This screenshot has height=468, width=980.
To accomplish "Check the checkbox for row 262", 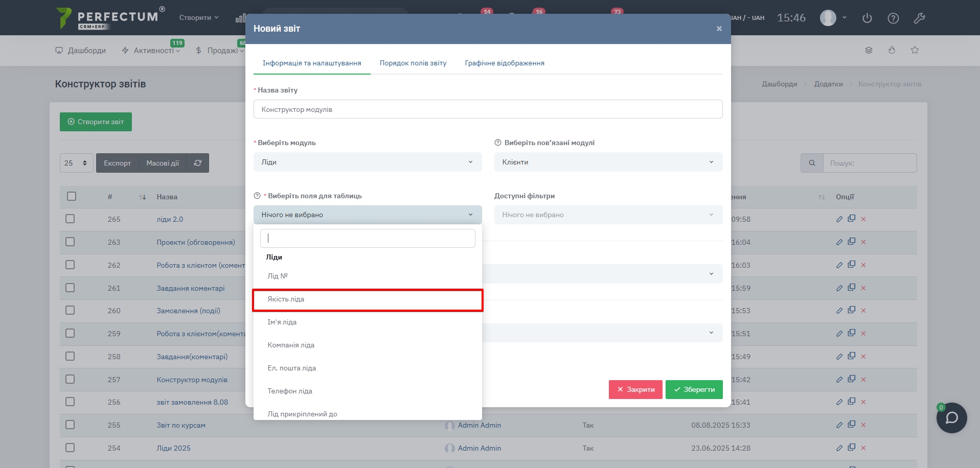I will pyautogui.click(x=70, y=265).
